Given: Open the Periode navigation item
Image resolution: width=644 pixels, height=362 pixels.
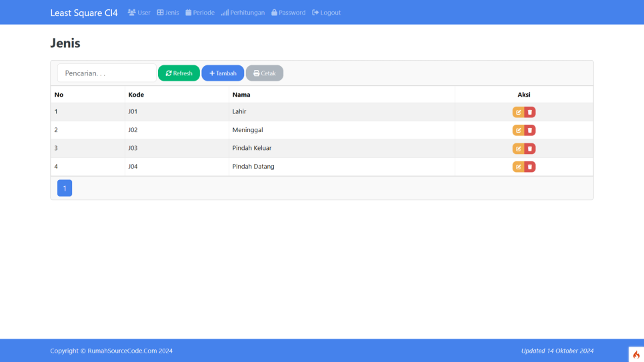Looking at the screenshot, I should pos(200,13).
